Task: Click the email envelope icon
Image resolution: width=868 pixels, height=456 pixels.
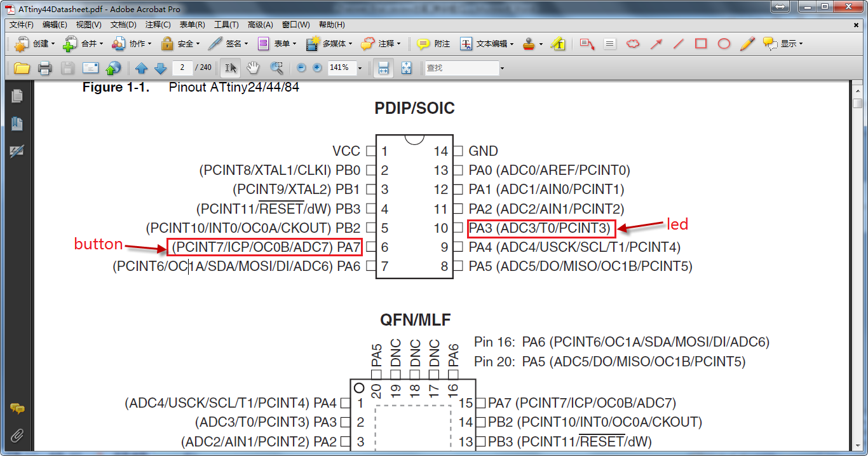Action: coord(91,67)
